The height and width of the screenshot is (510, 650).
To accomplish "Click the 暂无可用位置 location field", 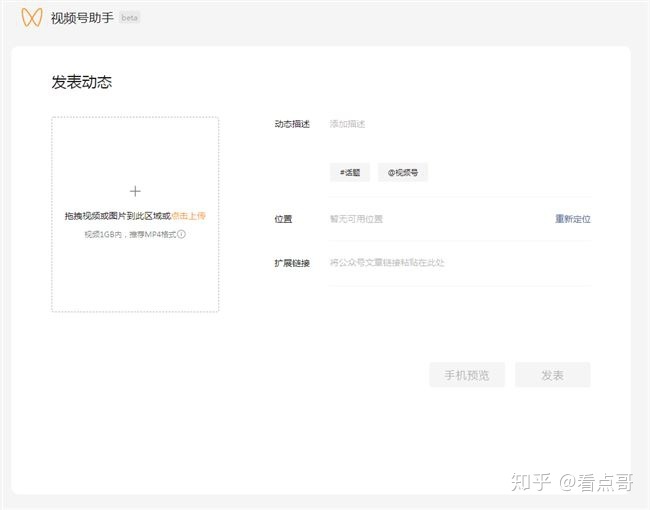I will tap(439, 219).
